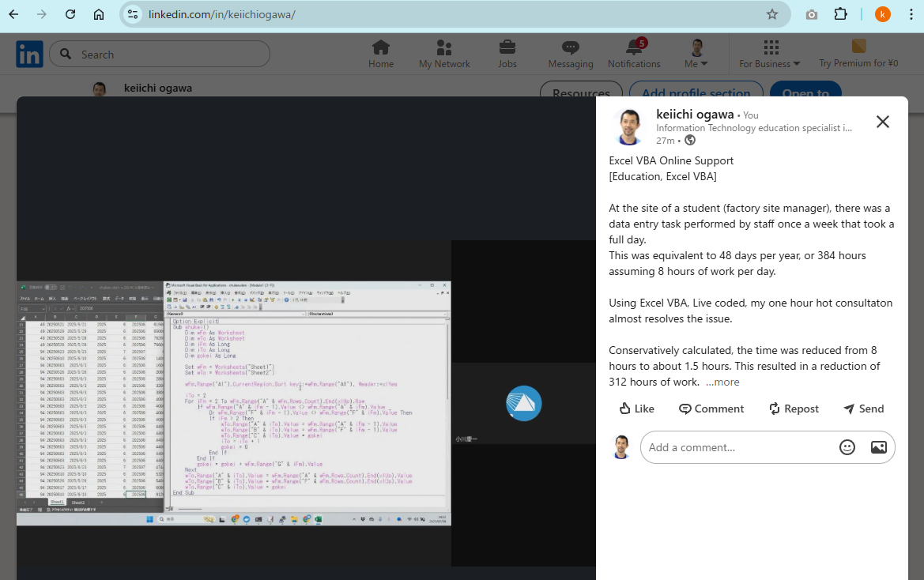Click the Resources button behind the viewer
Image resolution: width=924 pixels, height=580 pixels.
click(581, 93)
